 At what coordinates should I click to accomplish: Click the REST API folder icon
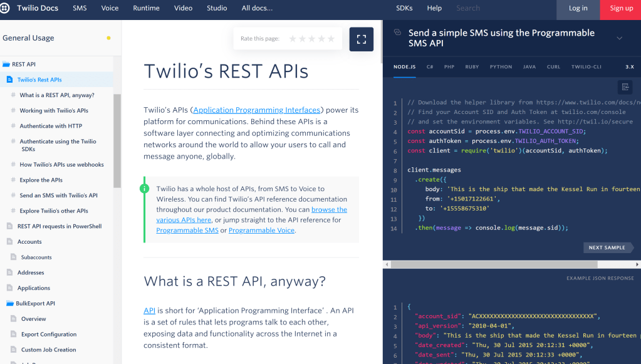(x=6, y=65)
